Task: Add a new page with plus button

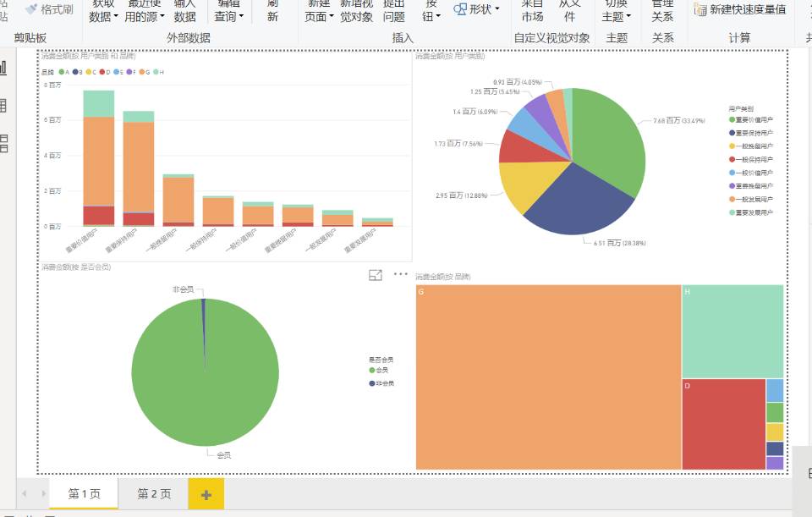Action: click(206, 494)
